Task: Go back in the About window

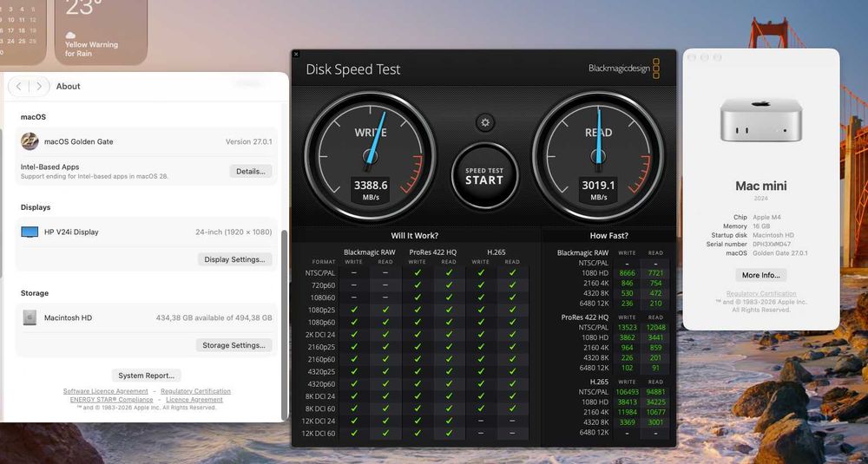Action: click(x=19, y=86)
